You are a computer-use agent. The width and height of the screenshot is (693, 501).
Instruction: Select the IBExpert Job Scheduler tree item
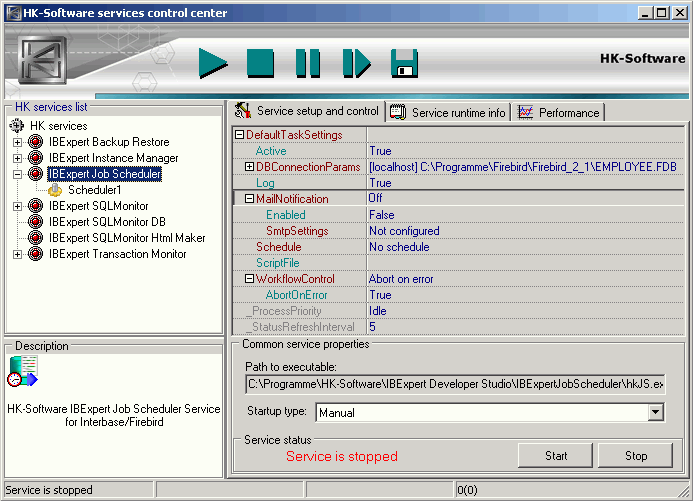tap(105, 174)
